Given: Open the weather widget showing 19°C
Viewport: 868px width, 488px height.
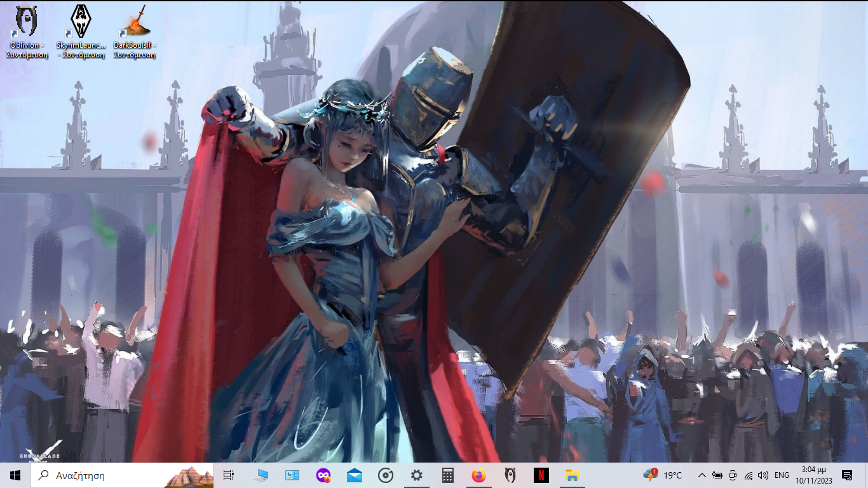Looking at the screenshot, I should [x=663, y=475].
